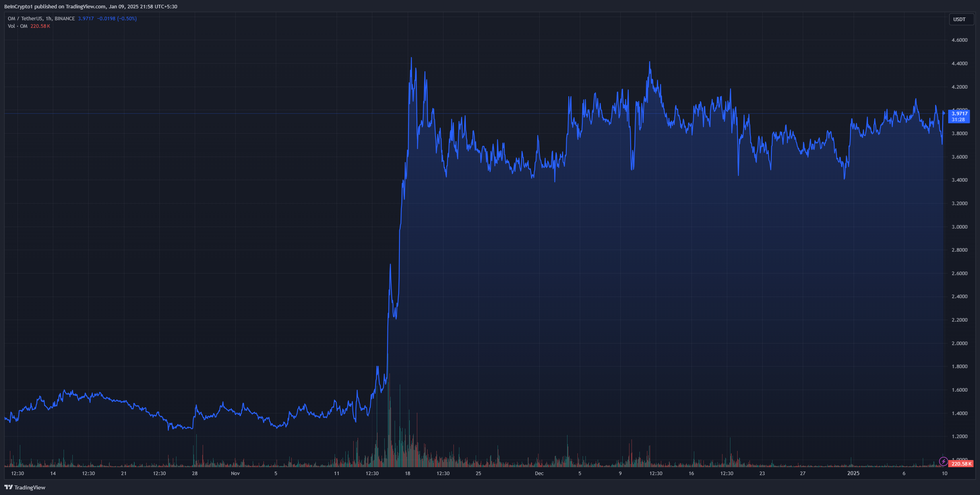Click the Nov label on time axis
980x495 pixels.
point(235,474)
